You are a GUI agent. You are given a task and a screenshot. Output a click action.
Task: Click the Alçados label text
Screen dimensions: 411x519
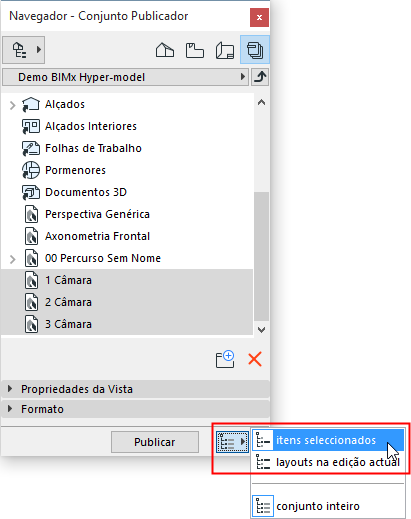click(65, 104)
